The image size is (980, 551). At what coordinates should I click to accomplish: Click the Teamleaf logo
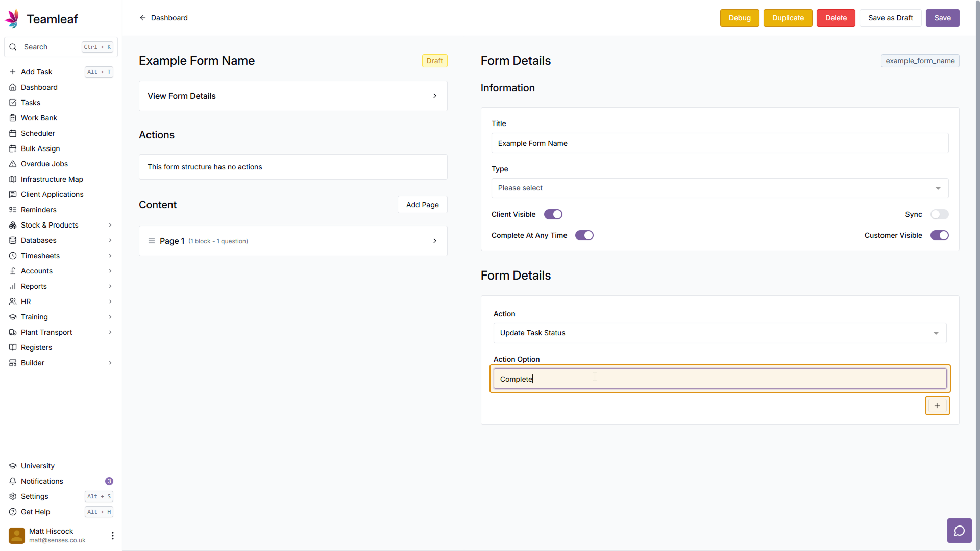pyautogui.click(x=12, y=19)
